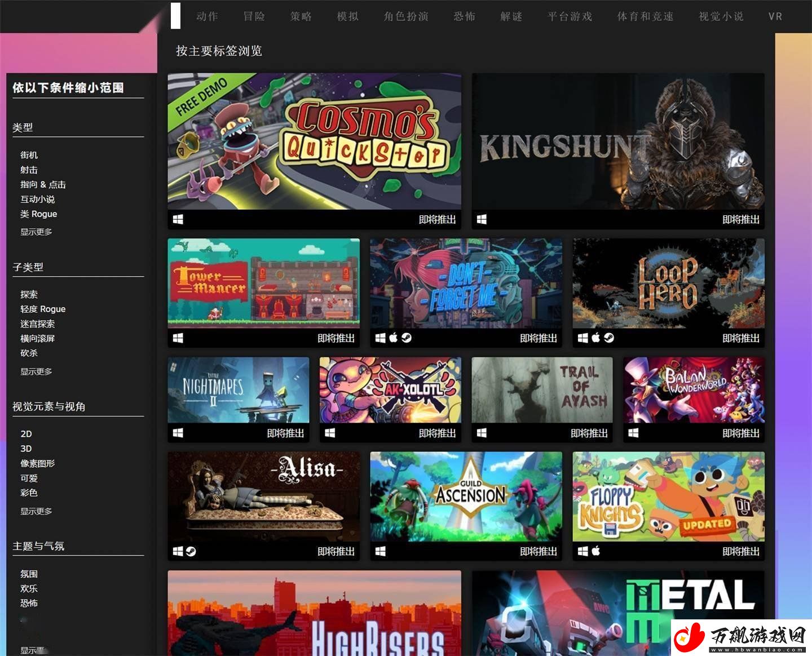This screenshot has height=656, width=812.
Task: Click Steam icon under Loop Hero card
Action: (x=608, y=338)
